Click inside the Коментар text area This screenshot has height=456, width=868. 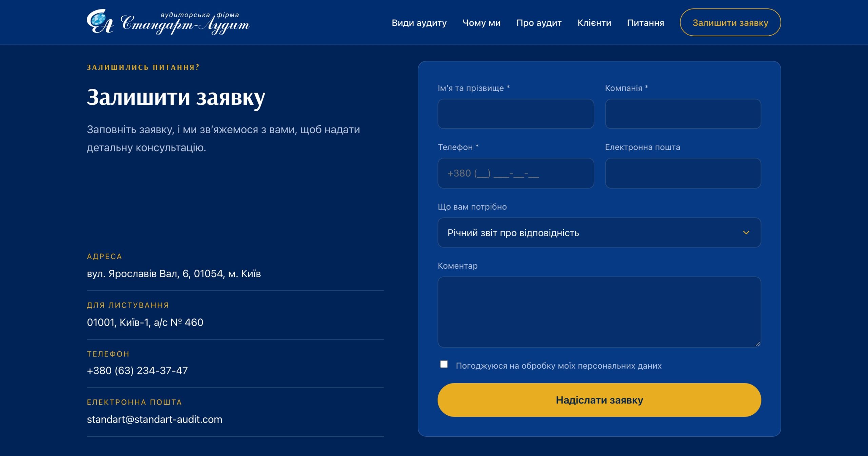pyautogui.click(x=599, y=312)
